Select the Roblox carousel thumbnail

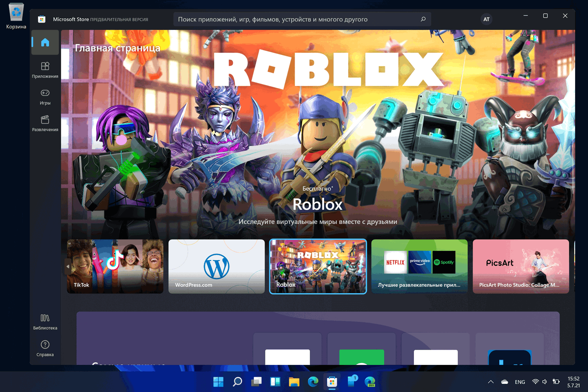coord(318,267)
